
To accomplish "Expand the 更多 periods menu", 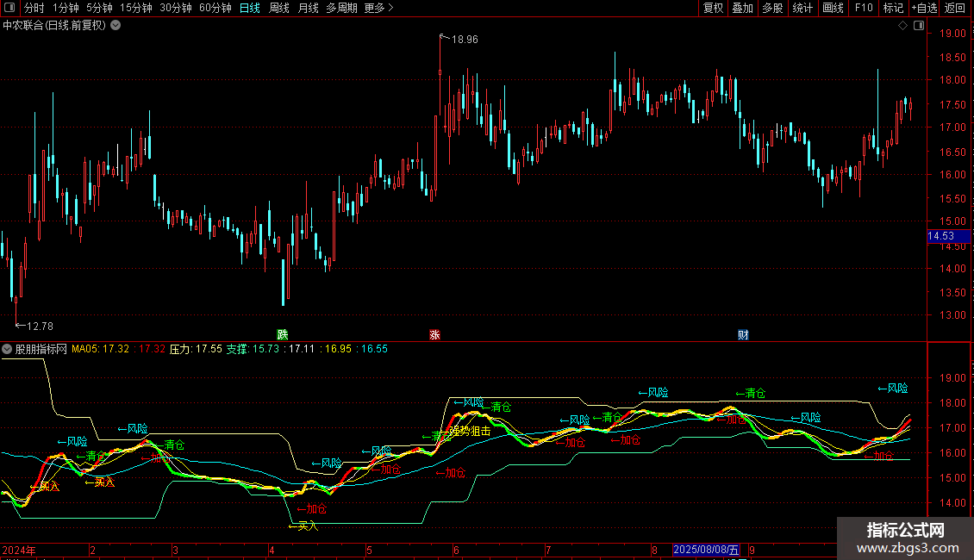I will (379, 9).
